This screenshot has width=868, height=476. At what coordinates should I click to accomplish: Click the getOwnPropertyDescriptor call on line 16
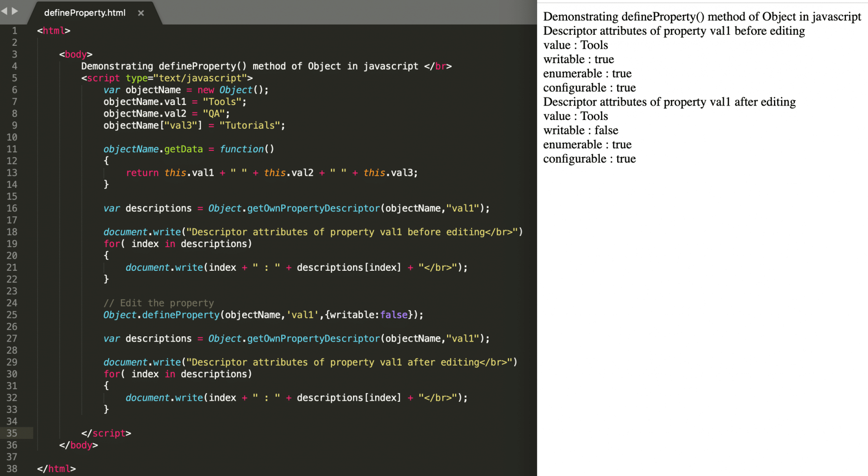[x=313, y=208]
